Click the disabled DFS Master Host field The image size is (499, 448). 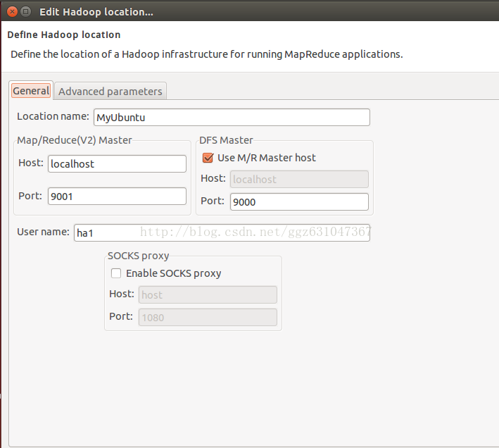(299, 179)
